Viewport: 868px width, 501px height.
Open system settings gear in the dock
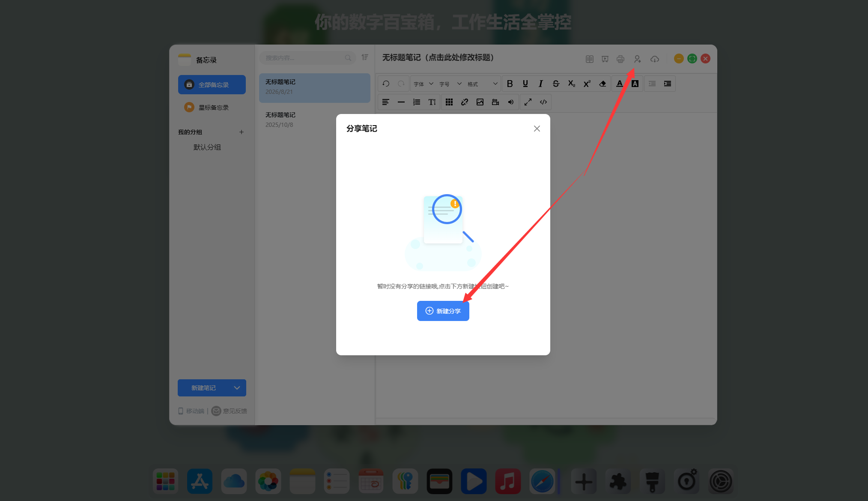coord(721,481)
